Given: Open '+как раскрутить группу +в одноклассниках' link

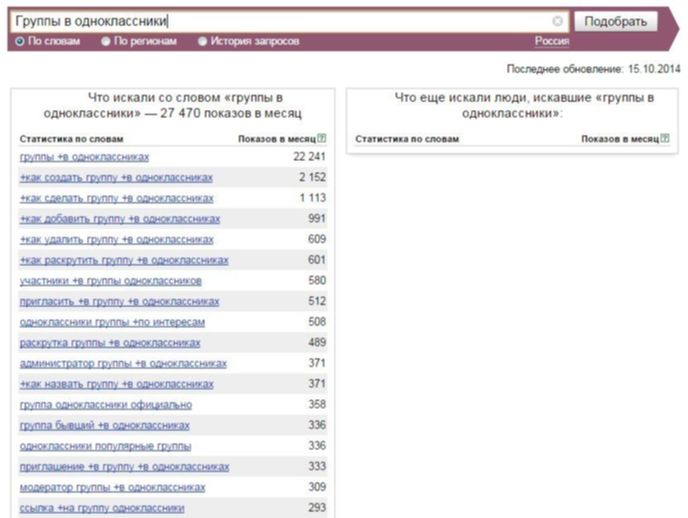Looking at the screenshot, I should [124, 260].
